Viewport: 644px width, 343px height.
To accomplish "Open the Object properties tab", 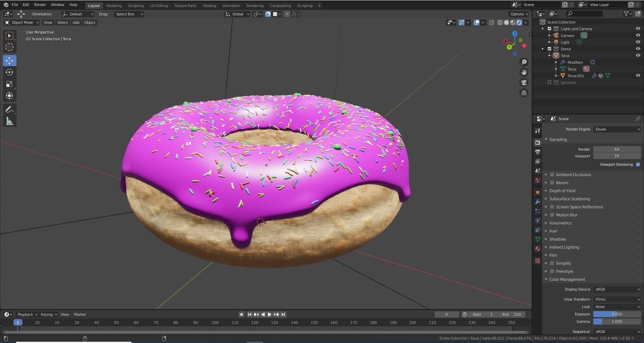I will pyautogui.click(x=538, y=192).
